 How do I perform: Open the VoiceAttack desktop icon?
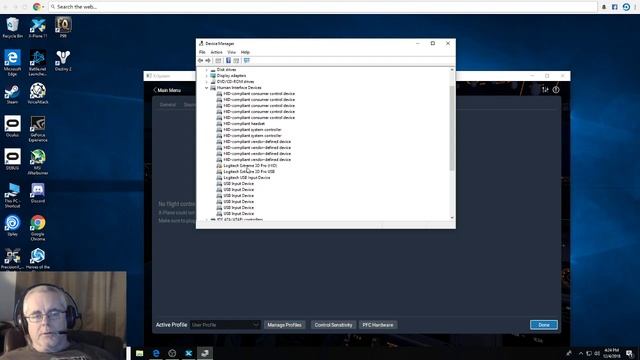tap(38, 94)
